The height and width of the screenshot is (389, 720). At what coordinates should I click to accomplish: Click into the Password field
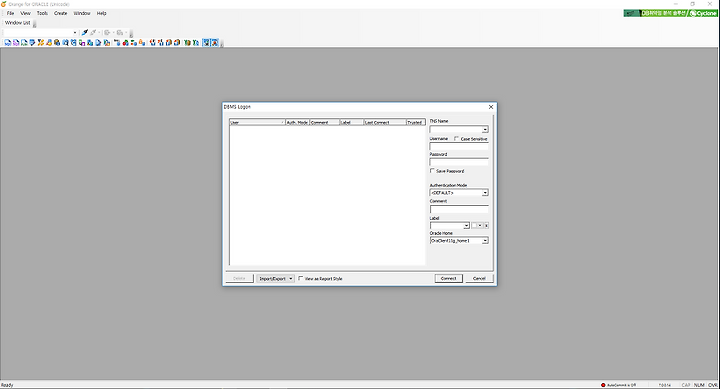[459, 162]
